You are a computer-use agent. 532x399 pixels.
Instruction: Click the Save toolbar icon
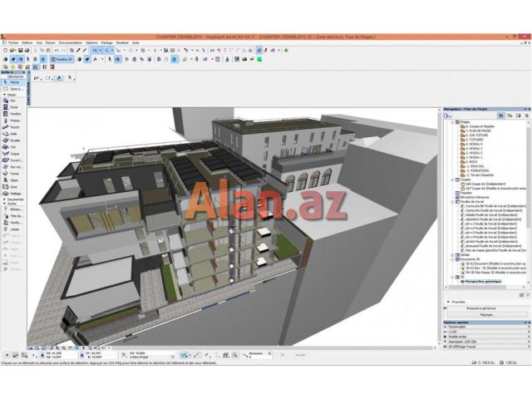point(20,50)
